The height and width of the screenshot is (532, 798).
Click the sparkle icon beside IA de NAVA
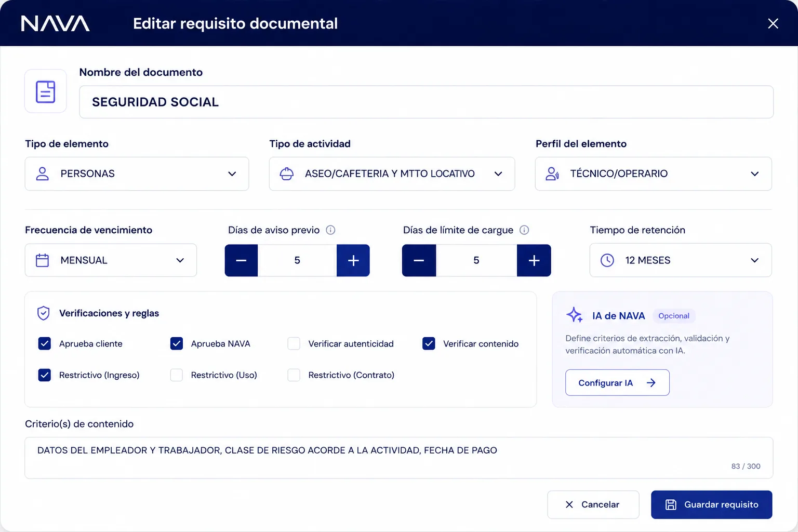coord(574,315)
